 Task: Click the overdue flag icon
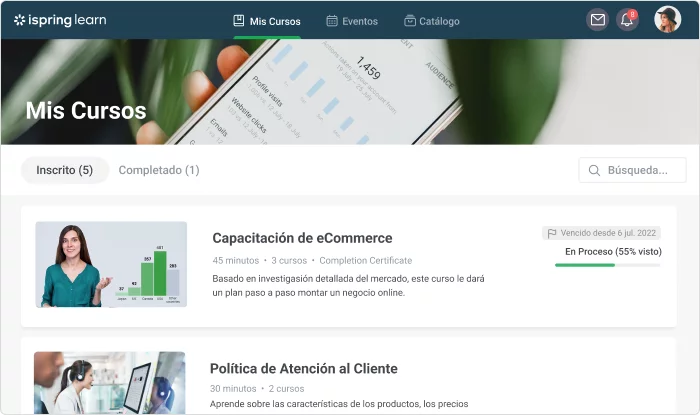click(551, 233)
